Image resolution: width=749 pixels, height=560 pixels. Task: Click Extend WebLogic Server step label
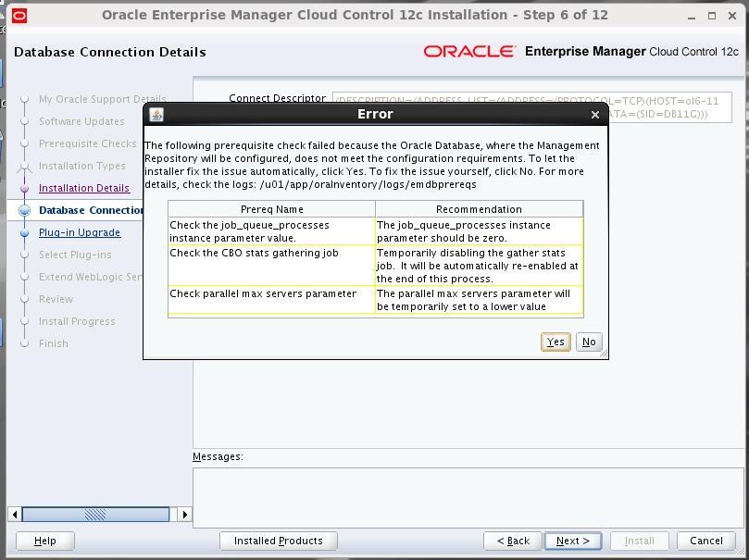(x=91, y=277)
